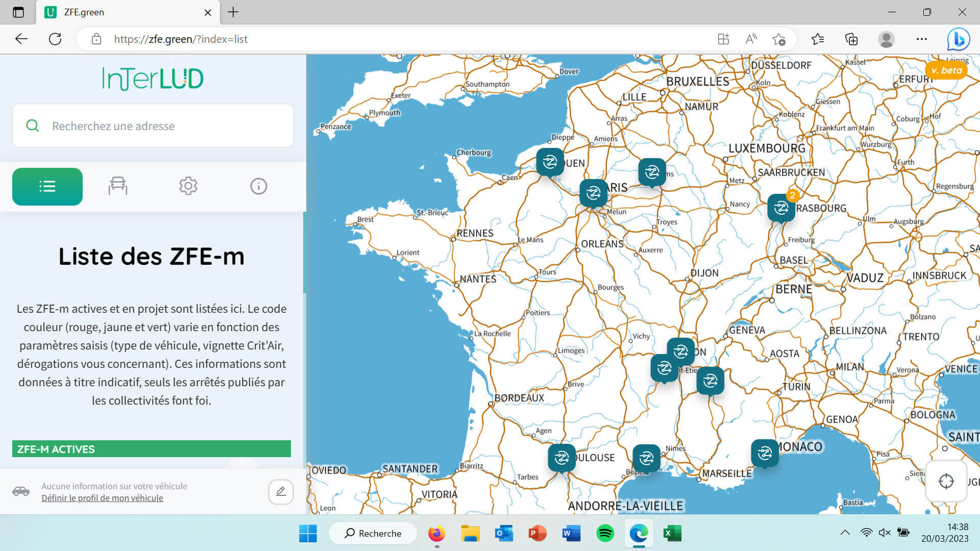
Task: Open the Bing chat sidebar
Action: 959,39
